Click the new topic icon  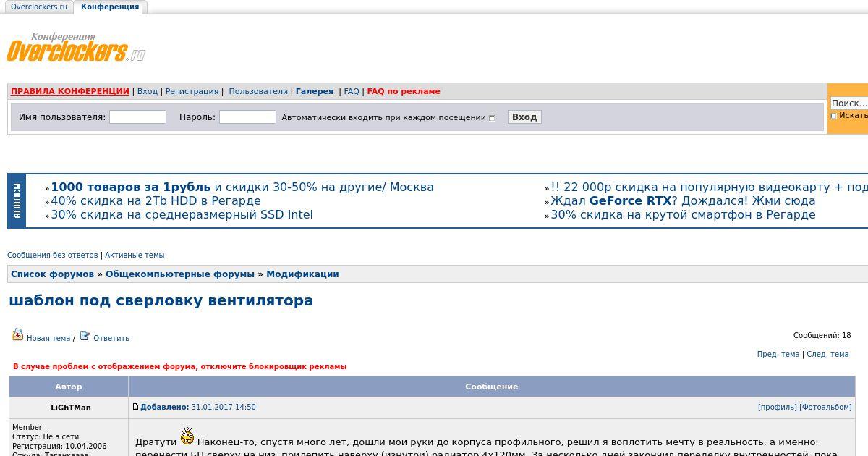(17, 334)
